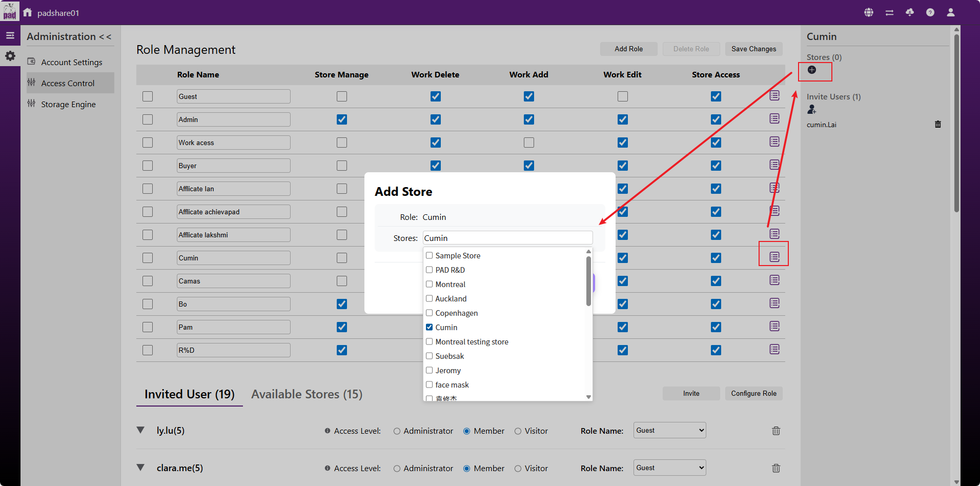Open store list icon for Cumin role
The image size is (980, 486).
(x=774, y=257)
